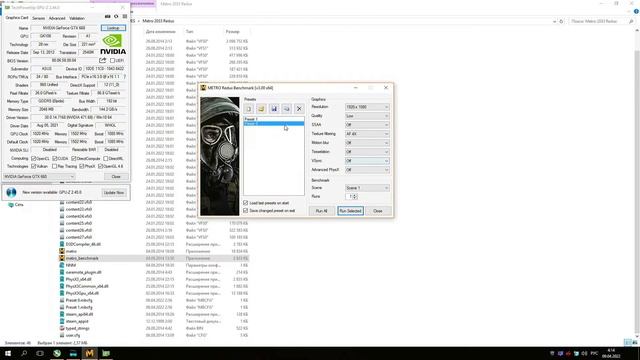The image size is (640, 360).
Task: Click Run All in Metro Benchmark
Action: (x=322, y=211)
